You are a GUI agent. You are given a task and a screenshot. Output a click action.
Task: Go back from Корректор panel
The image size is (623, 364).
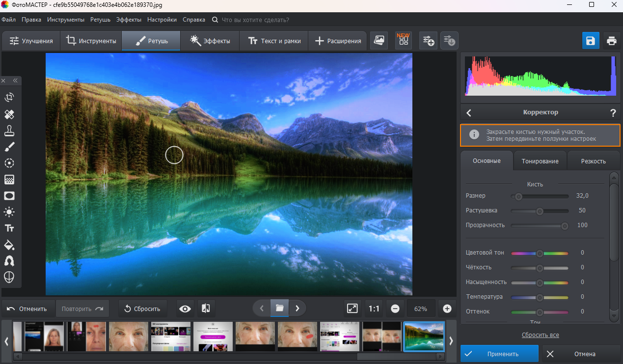click(469, 113)
